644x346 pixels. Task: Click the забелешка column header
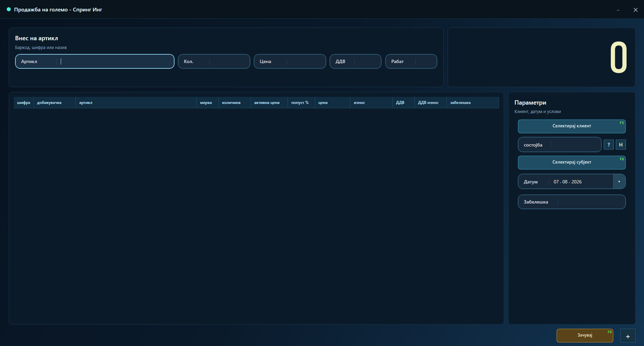point(473,103)
